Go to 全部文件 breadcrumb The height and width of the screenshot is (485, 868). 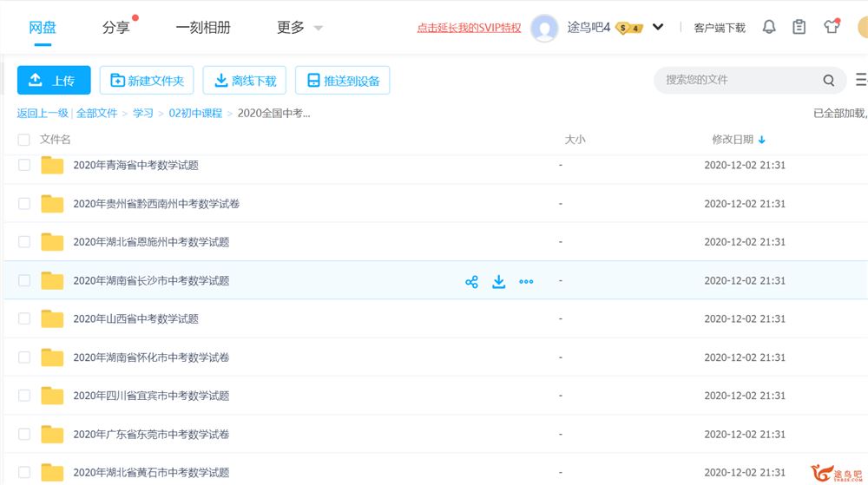97,114
